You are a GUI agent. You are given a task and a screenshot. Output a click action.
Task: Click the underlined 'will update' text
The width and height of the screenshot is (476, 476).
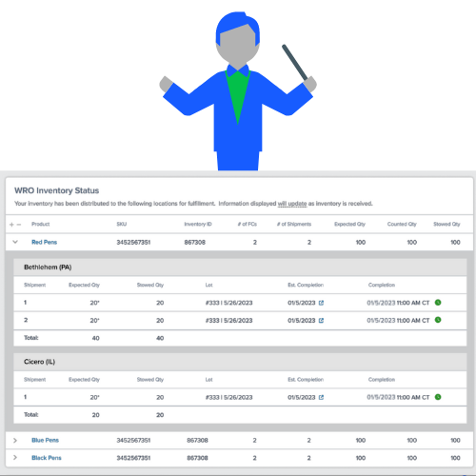[292, 204]
